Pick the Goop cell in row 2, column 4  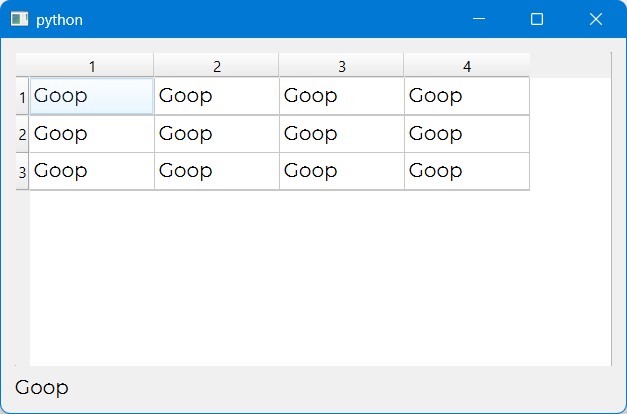pos(466,134)
